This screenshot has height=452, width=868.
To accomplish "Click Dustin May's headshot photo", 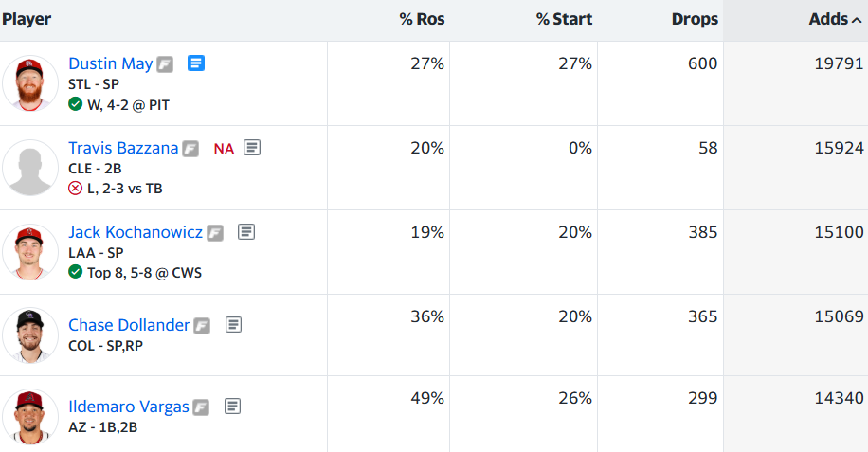I will [30, 83].
